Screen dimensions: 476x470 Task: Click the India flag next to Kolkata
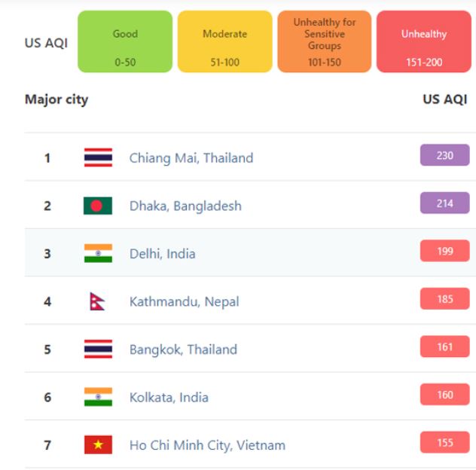[x=98, y=397]
